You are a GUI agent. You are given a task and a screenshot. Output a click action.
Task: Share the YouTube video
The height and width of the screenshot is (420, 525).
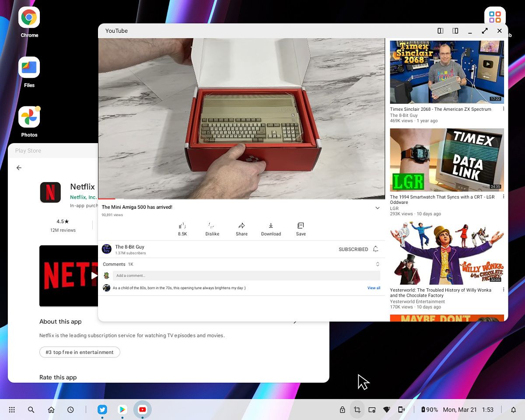(241, 229)
